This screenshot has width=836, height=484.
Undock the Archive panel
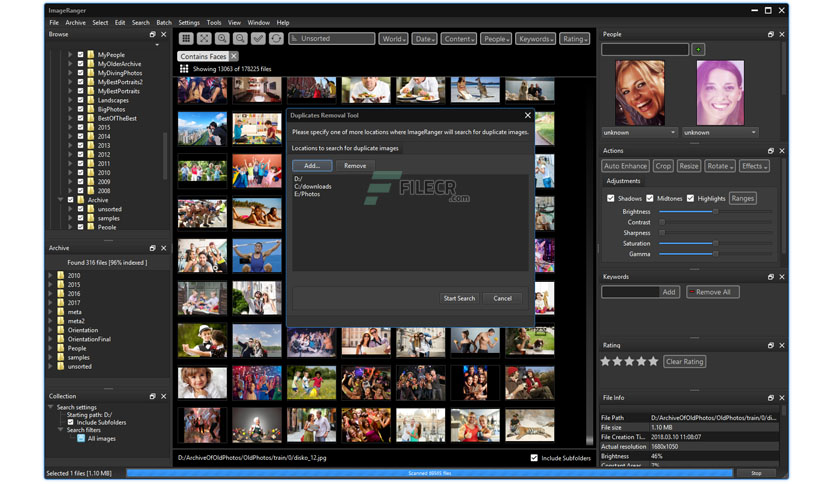click(152, 248)
